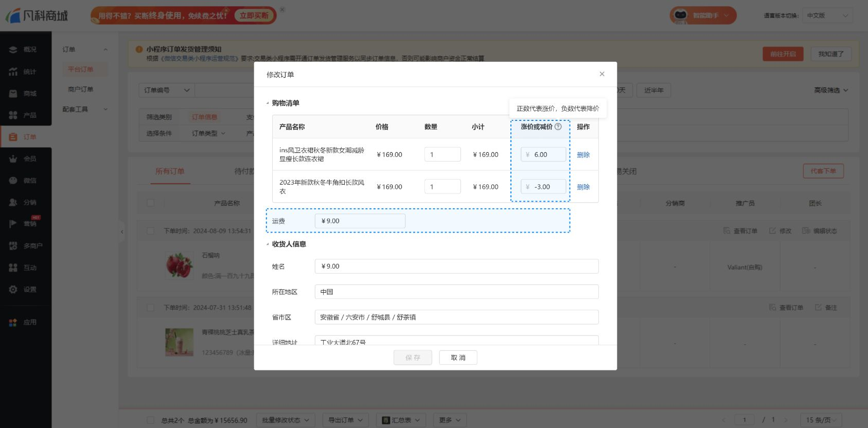Delete the ins风卫衣裙 product row

tap(583, 154)
